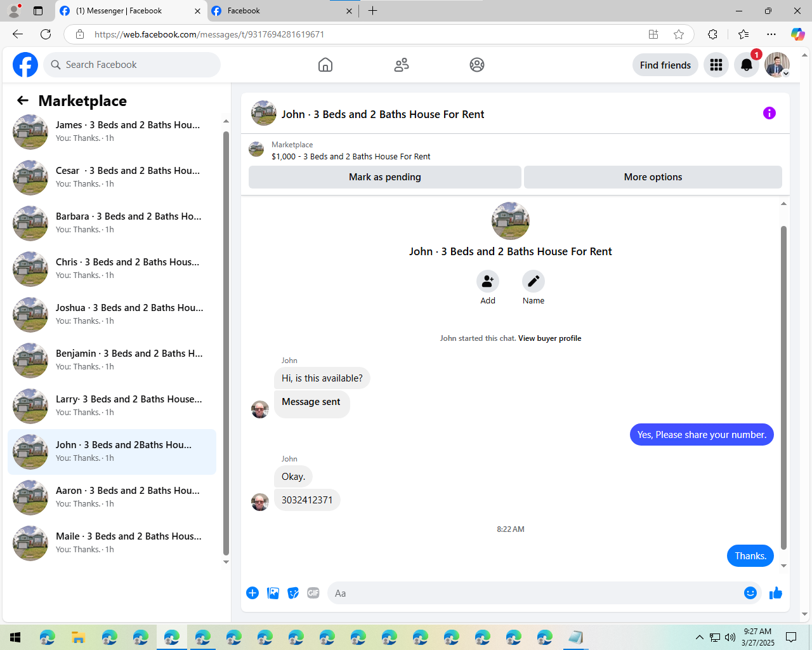This screenshot has height=650, width=812.
Task: Choose a sticker icon in composer
Action: coord(293,593)
